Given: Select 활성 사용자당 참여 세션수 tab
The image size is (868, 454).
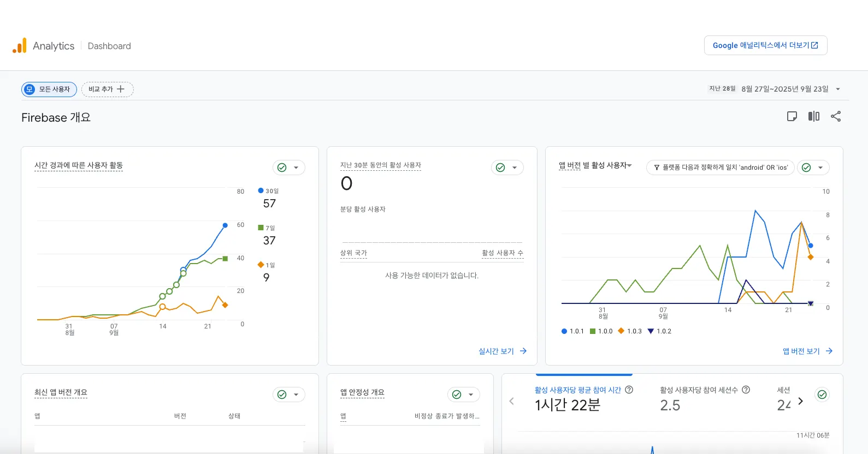Looking at the screenshot, I should (705, 399).
